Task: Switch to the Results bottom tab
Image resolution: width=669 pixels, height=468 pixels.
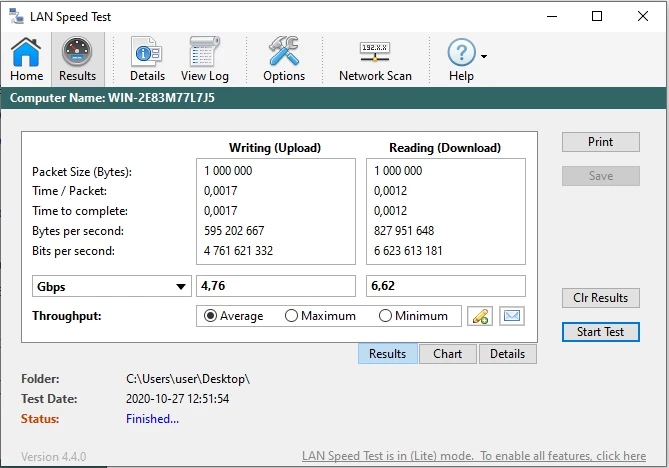Action: click(x=388, y=354)
